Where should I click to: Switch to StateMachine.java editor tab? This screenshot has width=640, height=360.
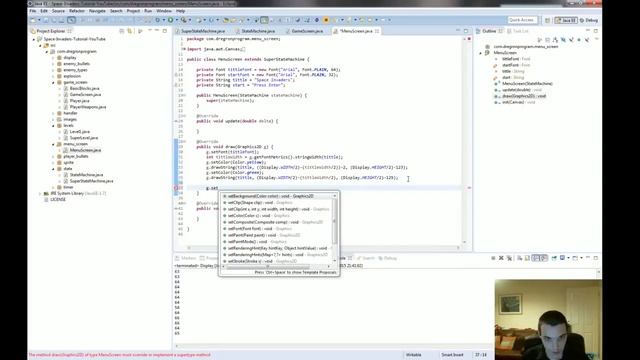click(x=258, y=31)
